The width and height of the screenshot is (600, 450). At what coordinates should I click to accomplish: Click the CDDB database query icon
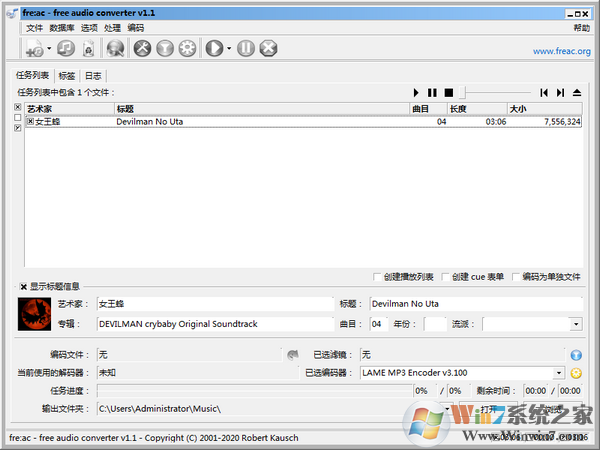click(116, 48)
